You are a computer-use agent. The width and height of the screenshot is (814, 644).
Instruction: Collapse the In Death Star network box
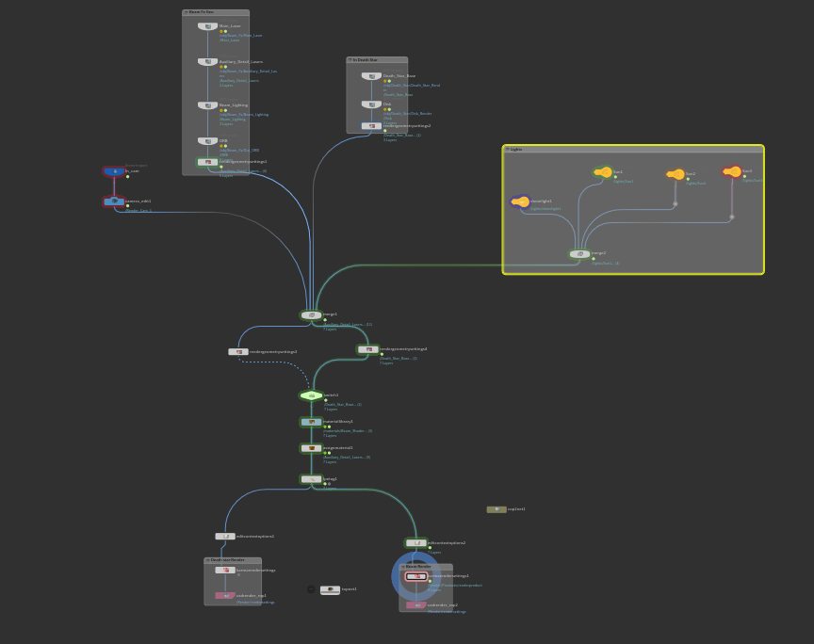point(350,60)
